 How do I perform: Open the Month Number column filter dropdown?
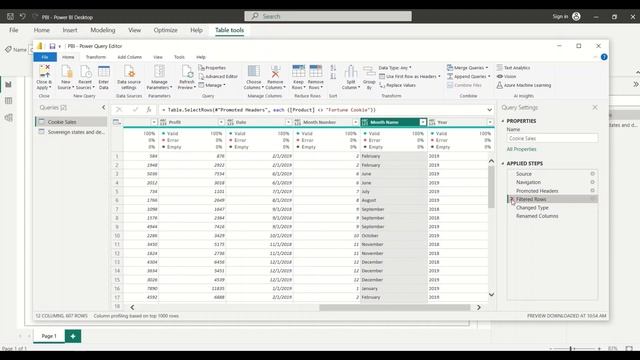tap(356, 122)
